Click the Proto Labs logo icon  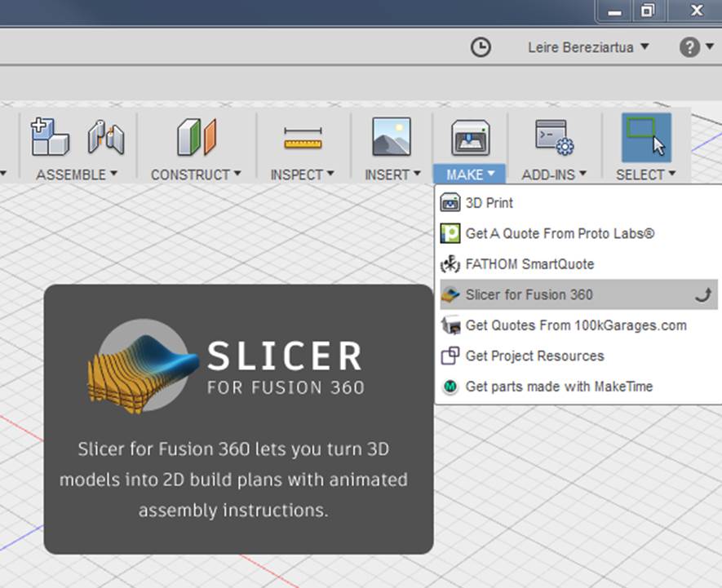tap(450, 233)
